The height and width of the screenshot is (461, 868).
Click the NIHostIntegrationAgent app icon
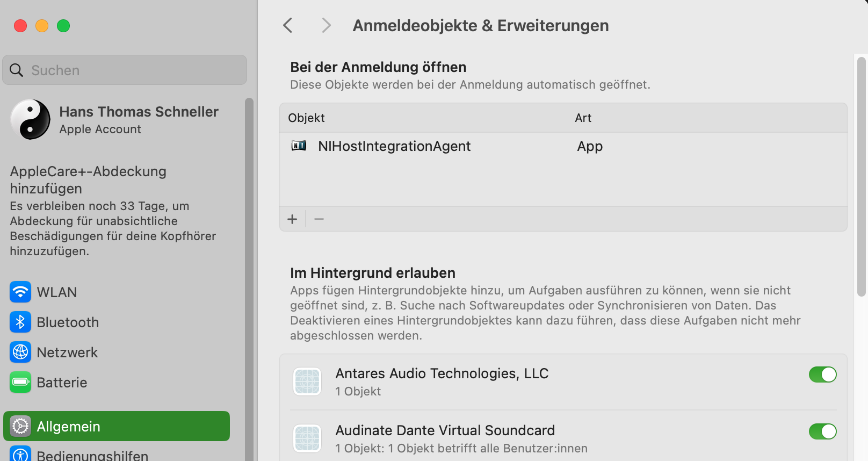pos(299,146)
